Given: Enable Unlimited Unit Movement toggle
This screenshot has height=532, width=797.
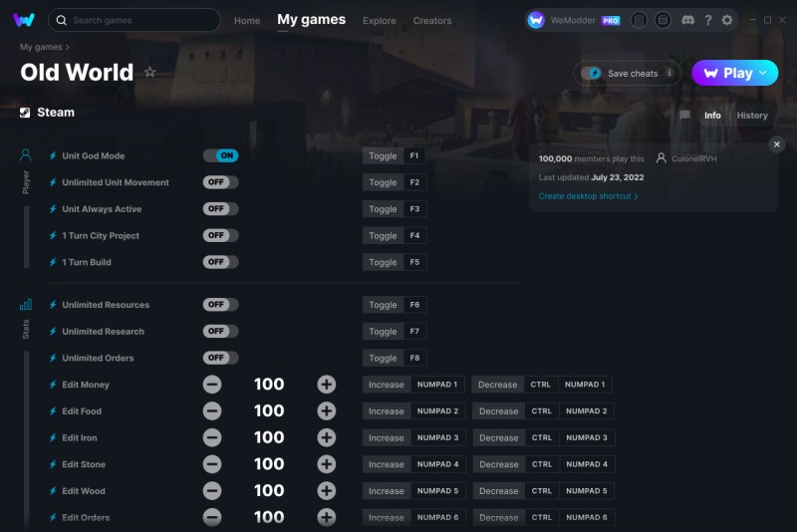Looking at the screenshot, I should [x=220, y=182].
